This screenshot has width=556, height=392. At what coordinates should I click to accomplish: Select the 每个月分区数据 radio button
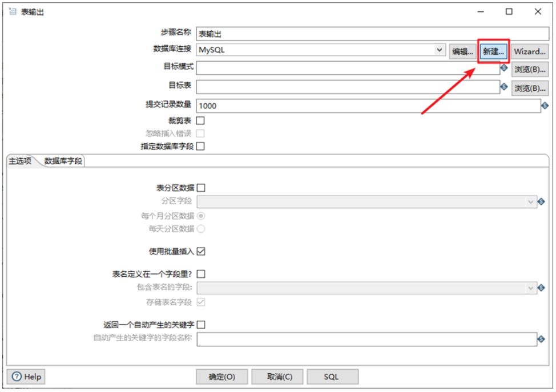(201, 216)
